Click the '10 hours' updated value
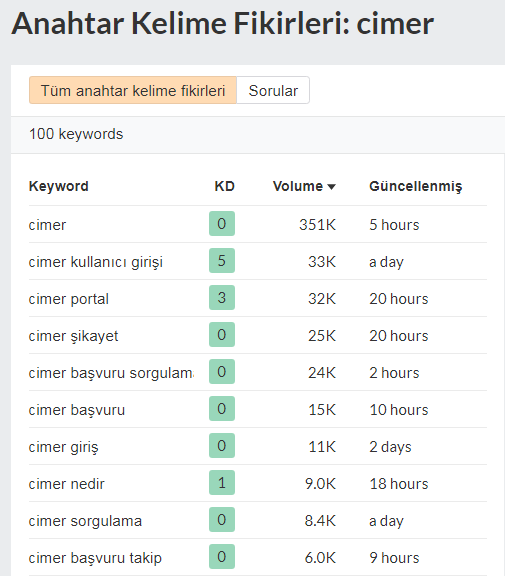 coord(399,410)
